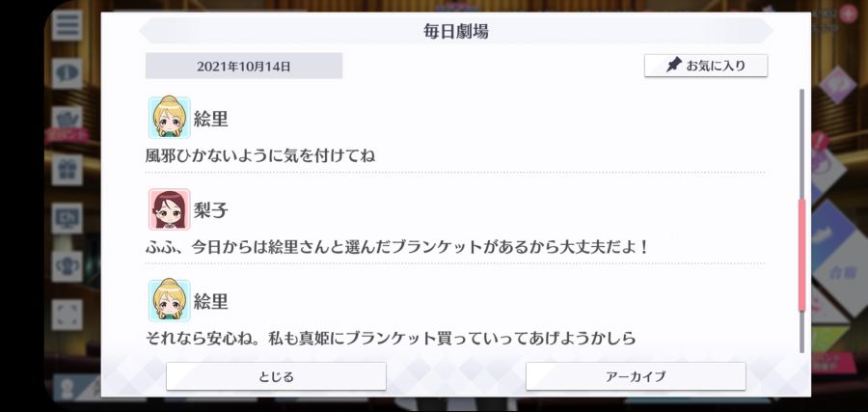This screenshot has height=412, width=868.
Task: Tap the pink plus icon at top right
Action: [848, 14]
